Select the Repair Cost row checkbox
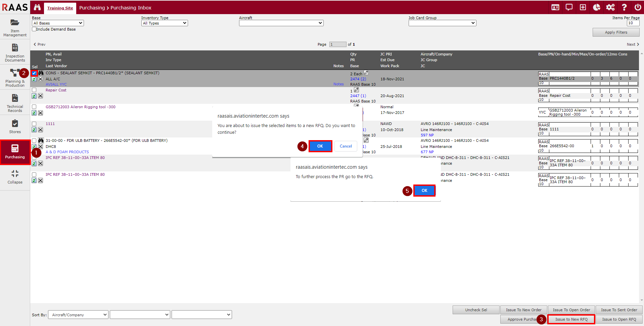644x326 pixels. tap(34, 90)
